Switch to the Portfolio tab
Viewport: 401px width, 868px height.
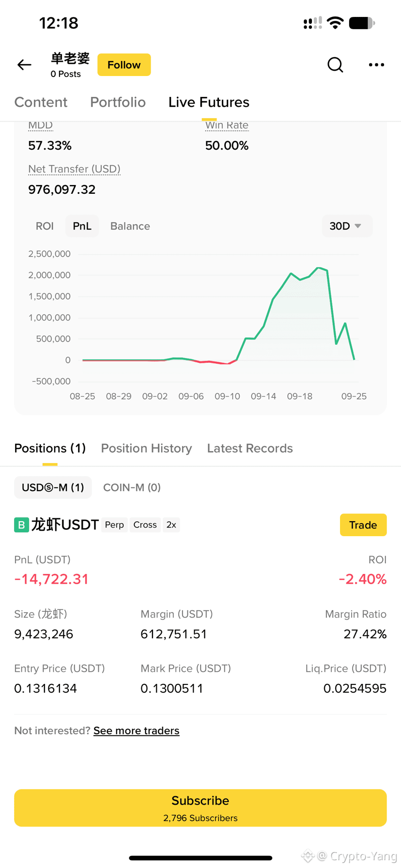118,102
